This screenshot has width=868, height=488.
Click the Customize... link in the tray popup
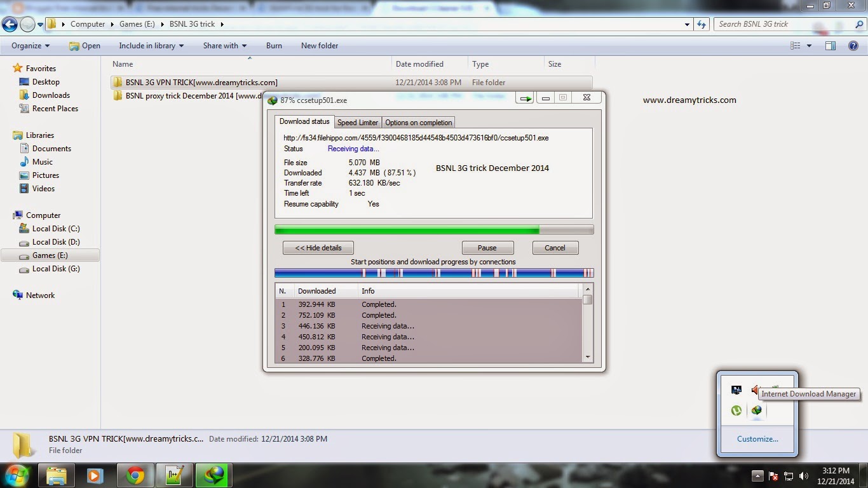pos(757,439)
